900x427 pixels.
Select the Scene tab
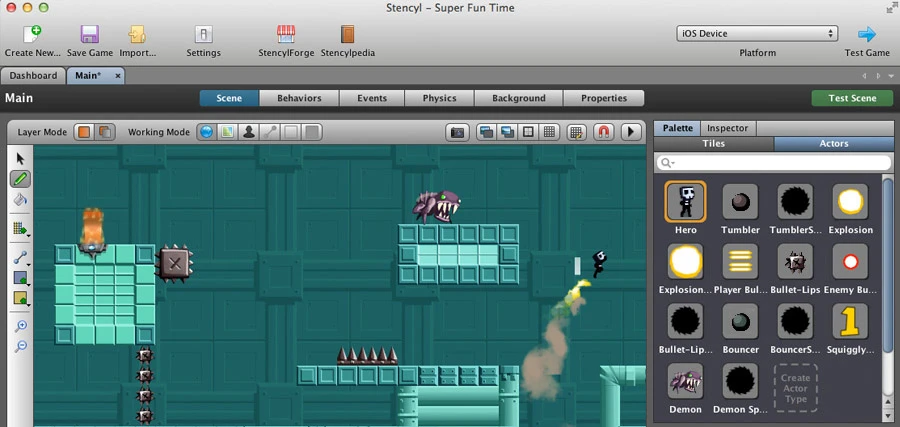point(229,98)
